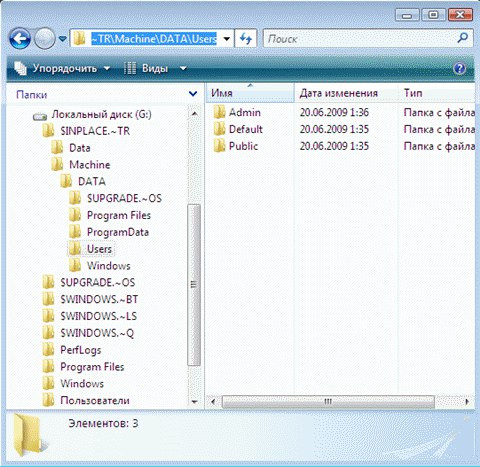Select the Machine folder in tree
This screenshot has height=467, width=480.
pyautogui.click(x=89, y=165)
